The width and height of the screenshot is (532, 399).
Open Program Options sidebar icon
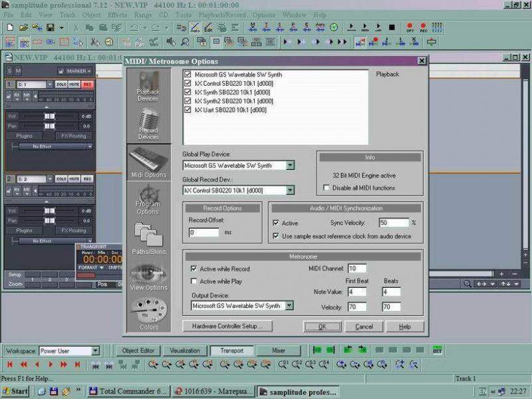click(148, 198)
